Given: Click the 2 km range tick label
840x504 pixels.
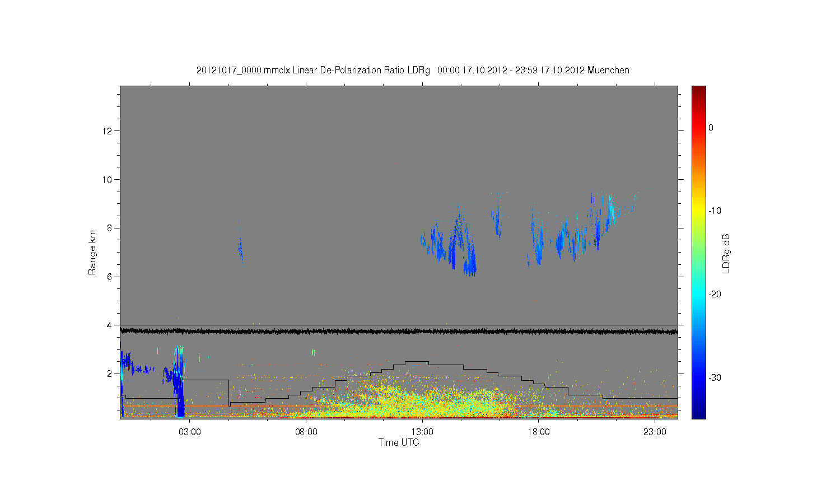Looking at the screenshot, I should [110, 374].
